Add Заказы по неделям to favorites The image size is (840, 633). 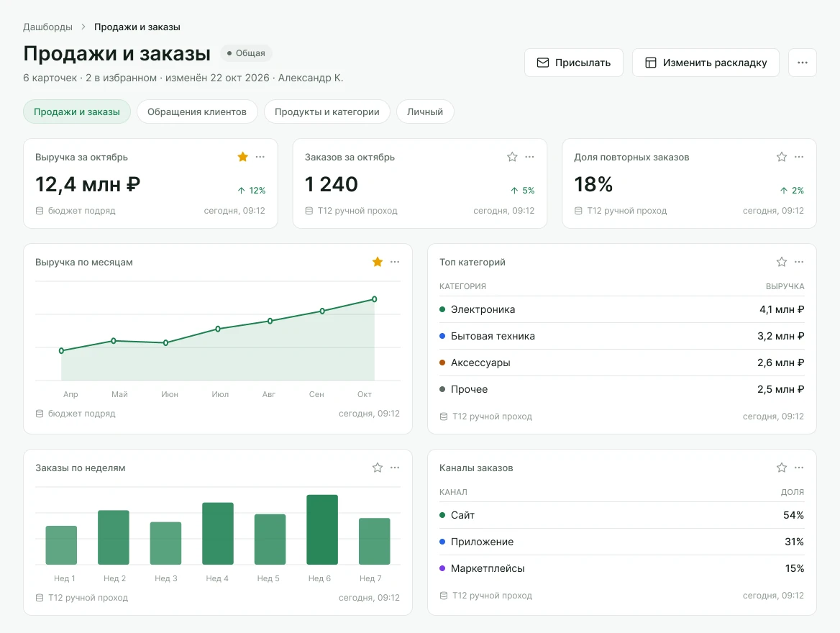[378, 468]
